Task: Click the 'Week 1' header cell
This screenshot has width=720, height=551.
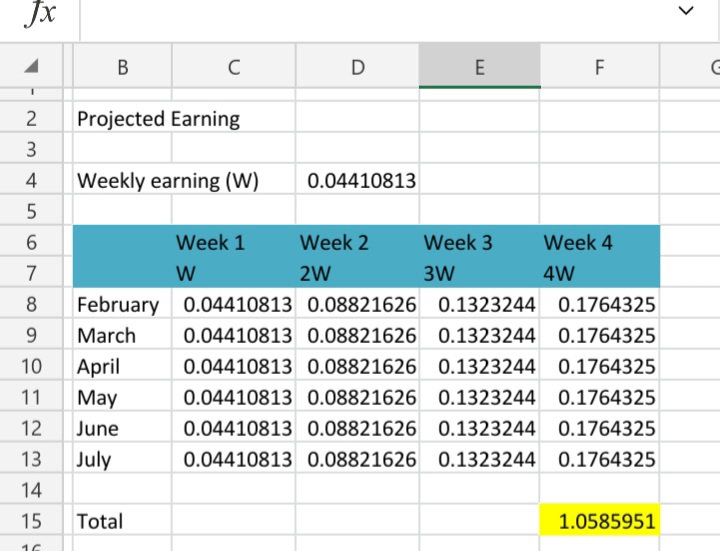Action: [234, 242]
